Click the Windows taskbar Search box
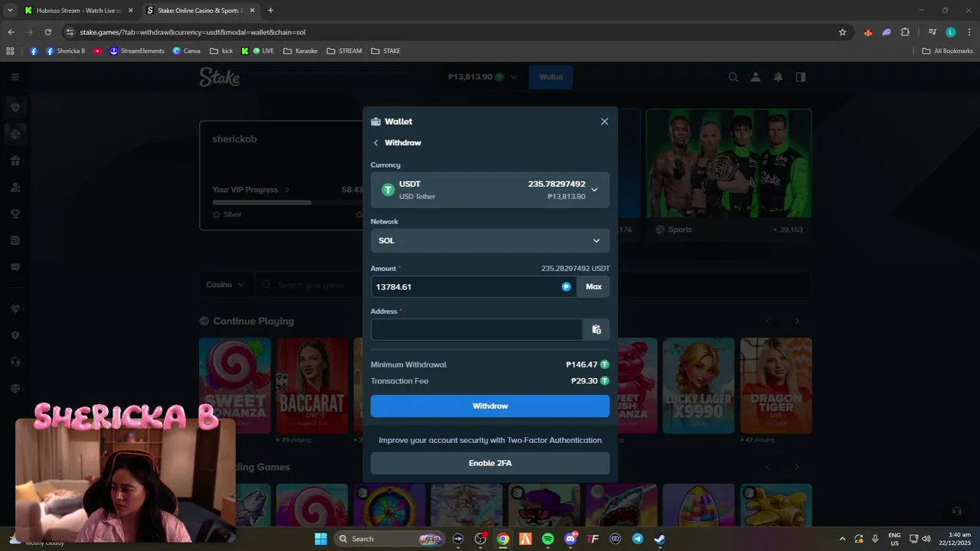 click(x=390, y=539)
